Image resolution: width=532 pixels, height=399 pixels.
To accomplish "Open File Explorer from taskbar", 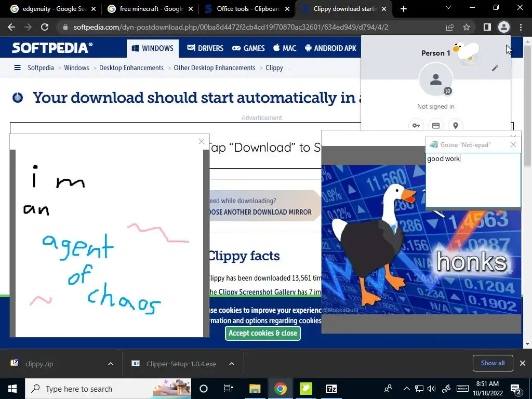I will click(255, 389).
